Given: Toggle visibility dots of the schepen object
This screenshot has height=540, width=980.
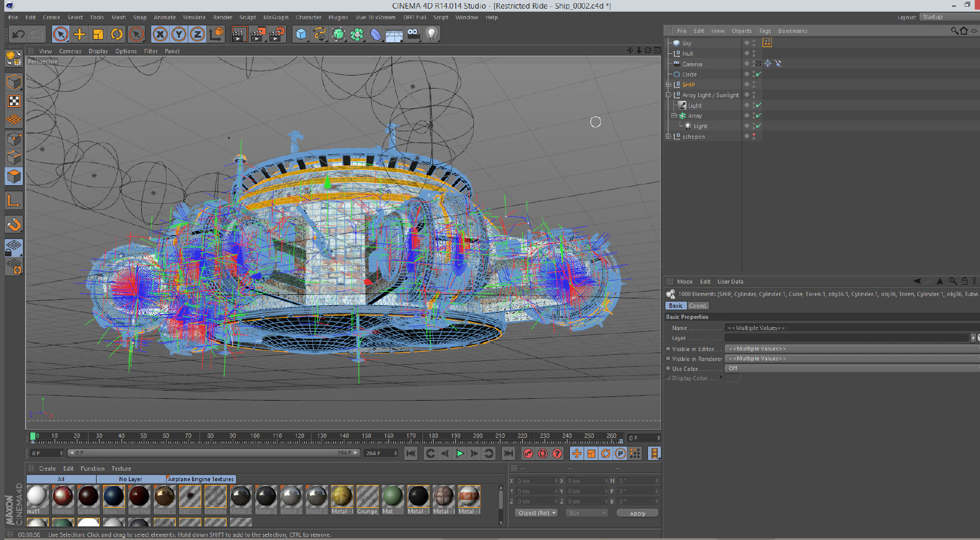Looking at the screenshot, I should coord(754,137).
